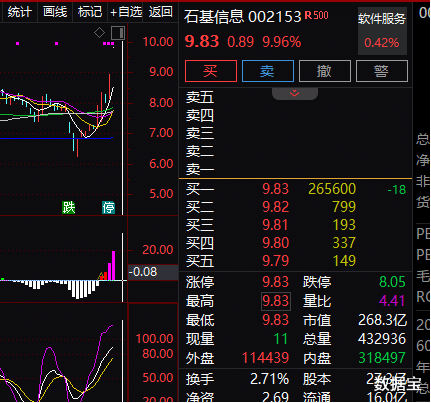Add the stock via +自选
Viewport: 431px width, 403px height.
coord(126,12)
